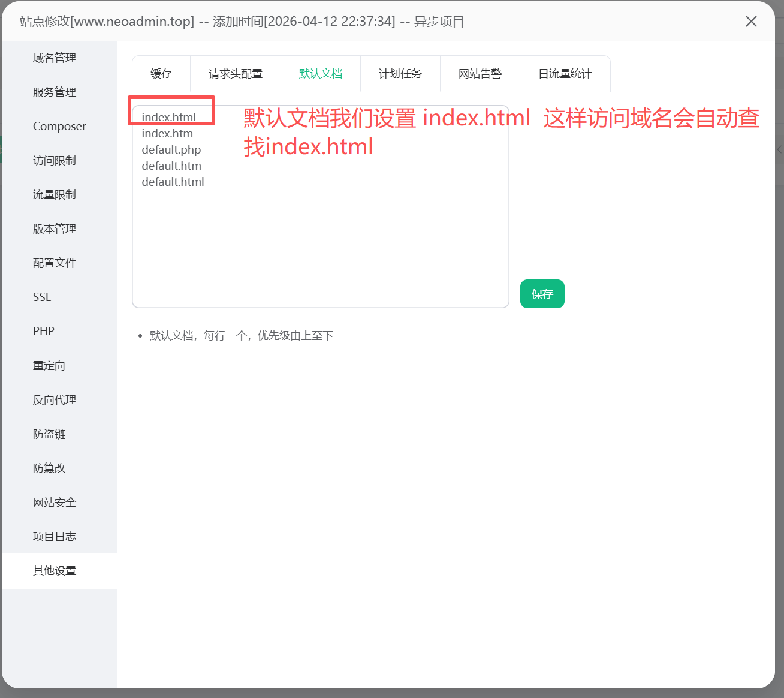
Task: Open 反向代理 configuration
Action: (55, 400)
